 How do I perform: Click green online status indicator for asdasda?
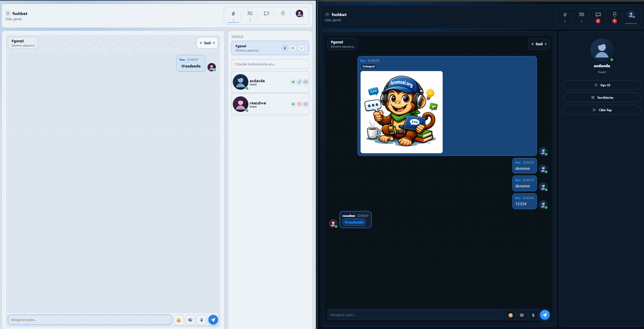(293, 82)
